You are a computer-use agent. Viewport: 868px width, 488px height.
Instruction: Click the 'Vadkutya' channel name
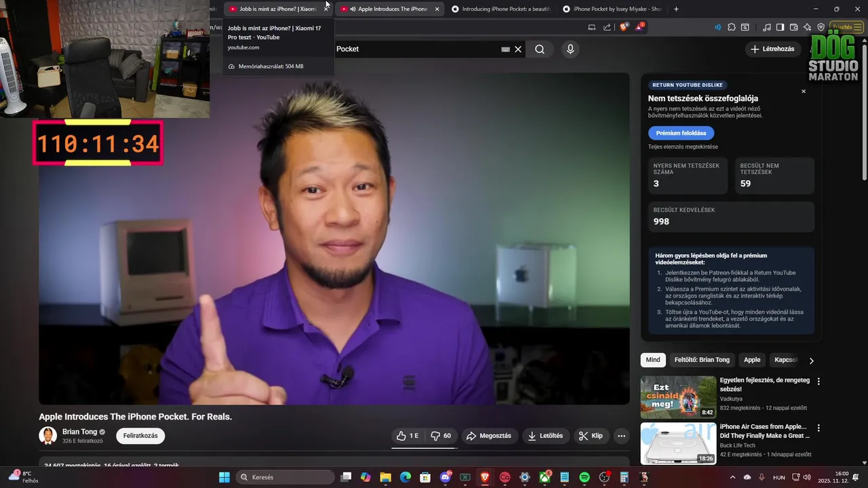click(x=731, y=399)
